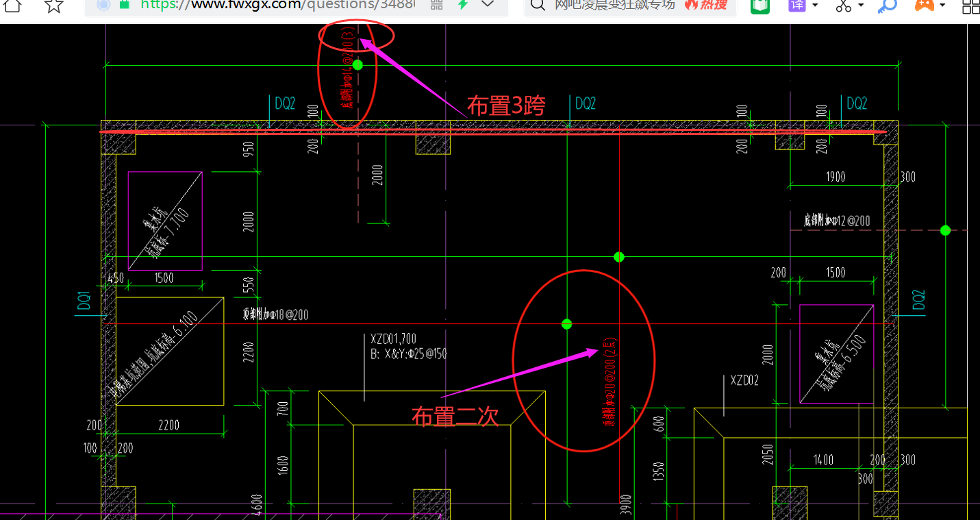Expand the translate icon dropdown arrow

(815, 5)
